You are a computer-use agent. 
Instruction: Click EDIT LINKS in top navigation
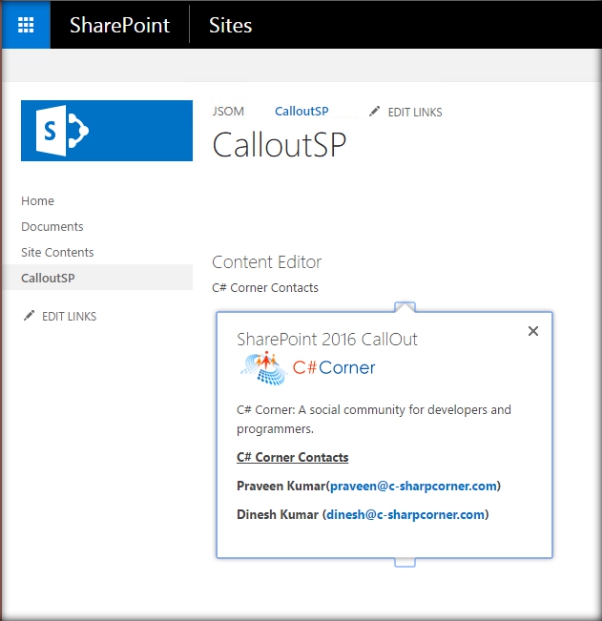415,112
